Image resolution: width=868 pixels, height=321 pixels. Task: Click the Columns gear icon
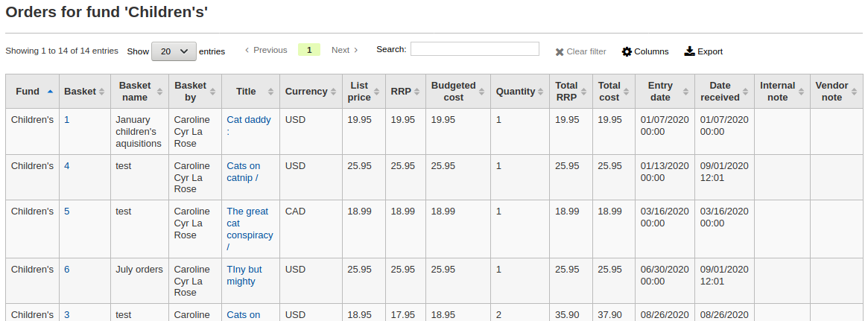click(x=627, y=52)
